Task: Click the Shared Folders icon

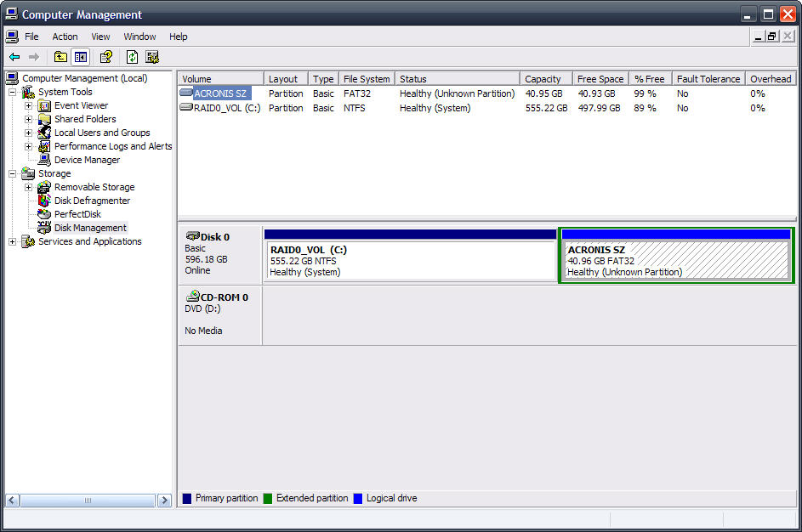Action: click(x=44, y=119)
